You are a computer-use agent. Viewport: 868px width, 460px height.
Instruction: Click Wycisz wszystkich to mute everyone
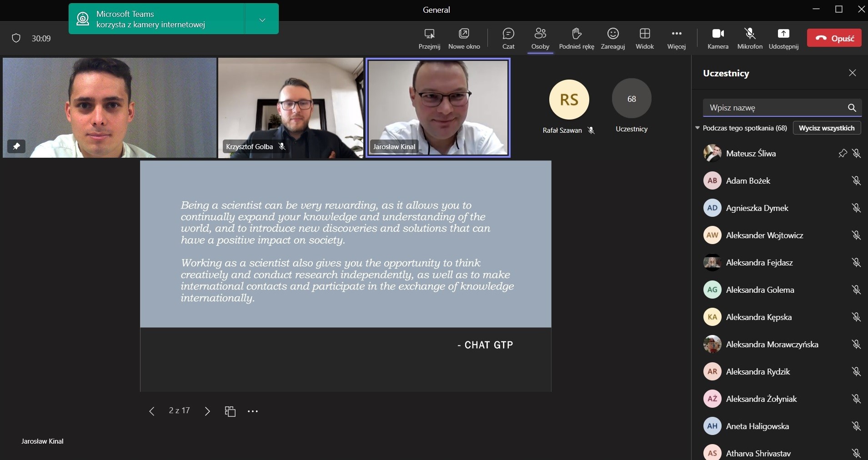pyautogui.click(x=826, y=128)
